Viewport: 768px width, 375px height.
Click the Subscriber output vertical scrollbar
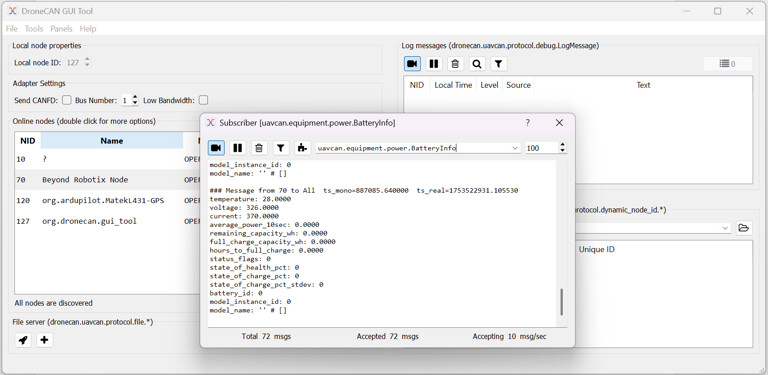pos(561,302)
